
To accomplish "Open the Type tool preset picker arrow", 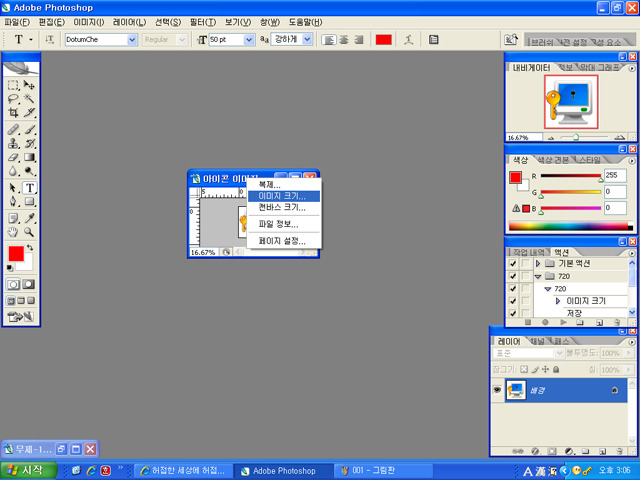I will [x=31, y=40].
